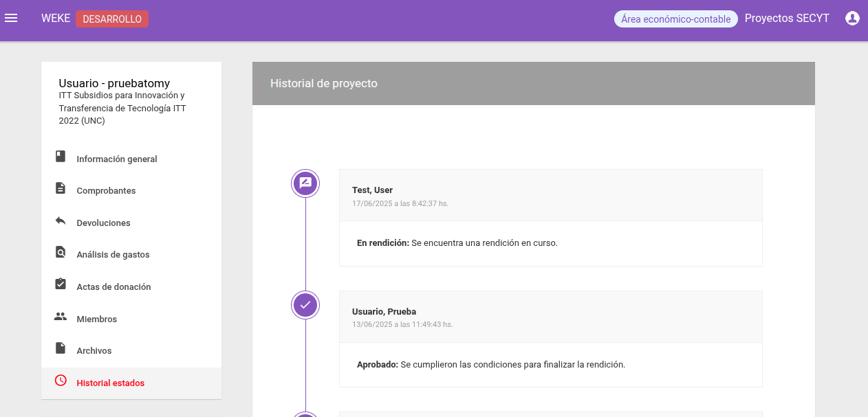
Task: Show project Miembros
Action: [131, 319]
